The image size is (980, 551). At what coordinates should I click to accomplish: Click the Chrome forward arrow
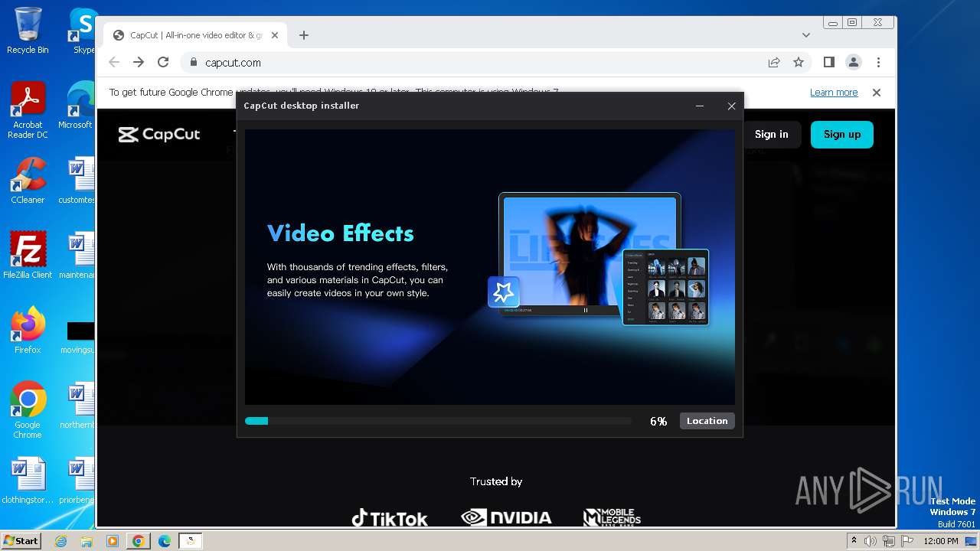click(x=139, y=62)
